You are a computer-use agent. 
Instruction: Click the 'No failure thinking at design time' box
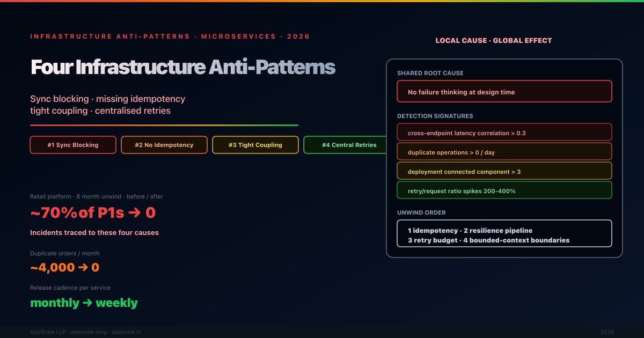coord(504,92)
